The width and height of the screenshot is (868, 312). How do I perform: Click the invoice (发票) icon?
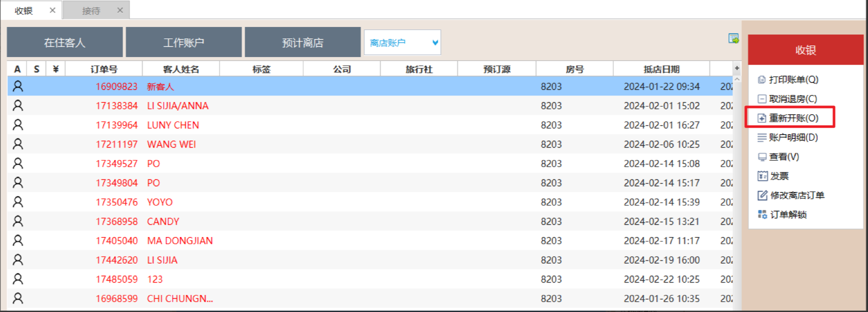pyautogui.click(x=762, y=176)
